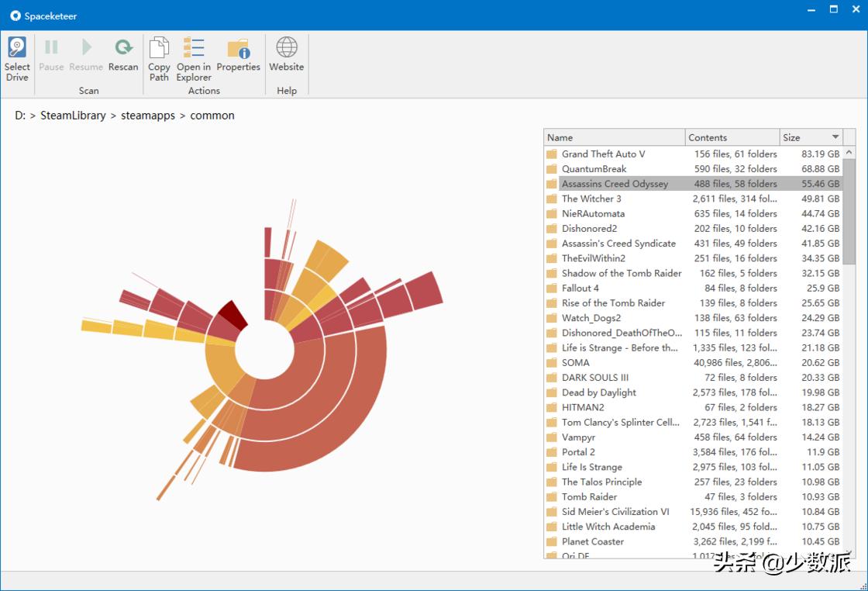Open the Properties dialog
The image size is (868, 591).
(238, 55)
